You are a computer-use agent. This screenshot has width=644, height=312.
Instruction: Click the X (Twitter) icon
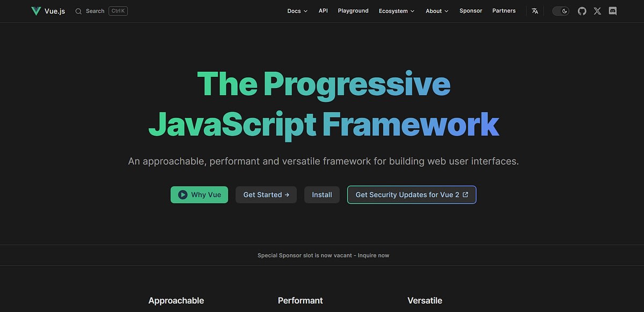coord(597,11)
